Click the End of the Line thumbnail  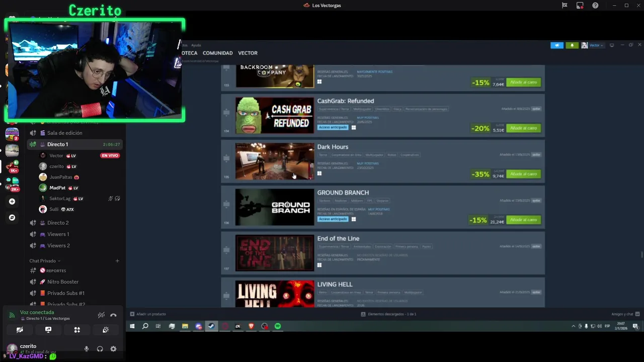[275, 253]
